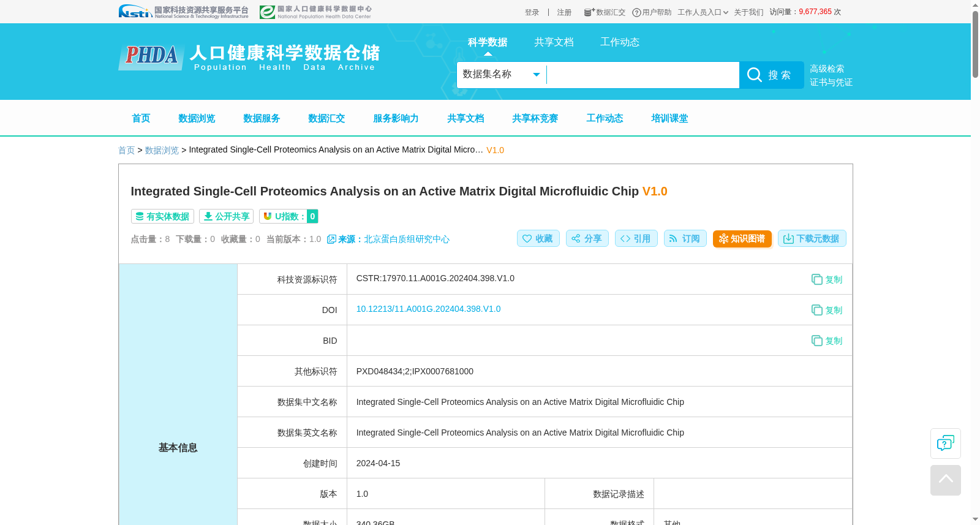Click the 订阅 subscribe button
Image resolution: width=980 pixels, height=525 pixels.
[685, 238]
